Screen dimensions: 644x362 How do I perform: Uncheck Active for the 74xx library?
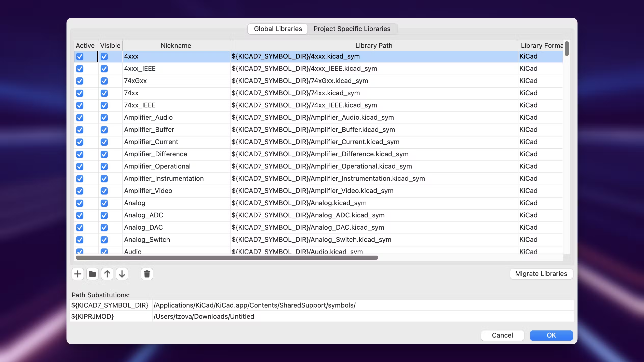pos(80,93)
